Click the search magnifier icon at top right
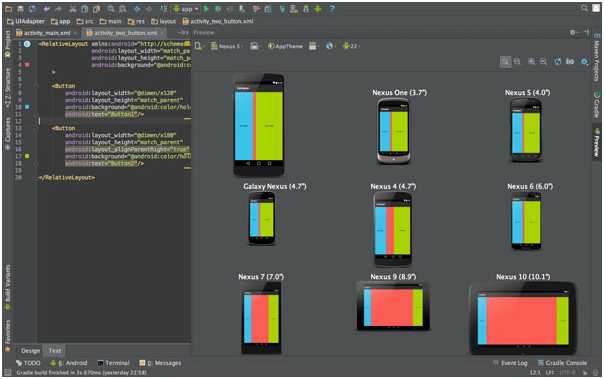This screenshot has height=379, width=604. point(584,8)
